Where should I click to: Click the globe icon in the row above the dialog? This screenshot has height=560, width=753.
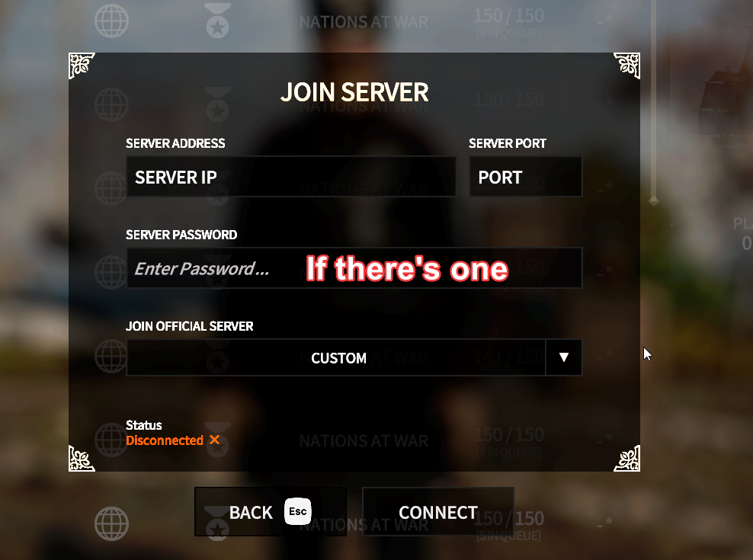point(111,21)
